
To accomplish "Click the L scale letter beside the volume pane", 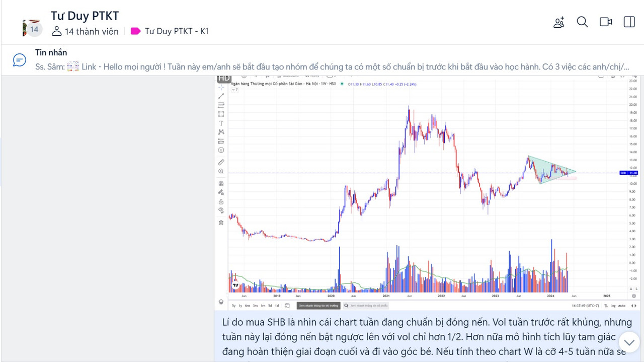I will point(636,288).
